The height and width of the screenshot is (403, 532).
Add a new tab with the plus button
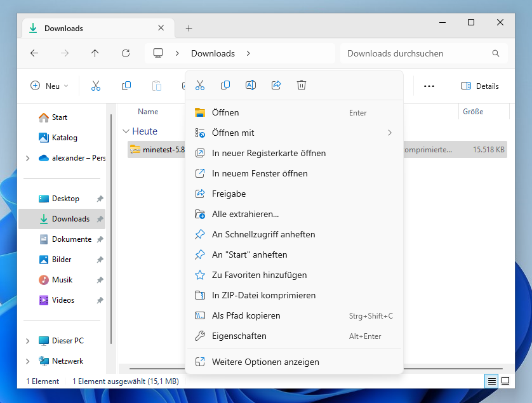coord(189,28)
